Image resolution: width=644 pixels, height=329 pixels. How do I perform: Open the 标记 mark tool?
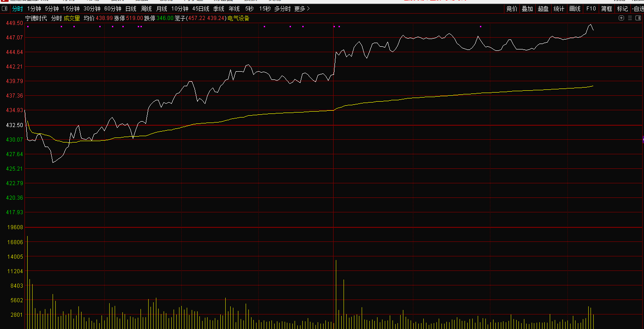coord(622,9)
